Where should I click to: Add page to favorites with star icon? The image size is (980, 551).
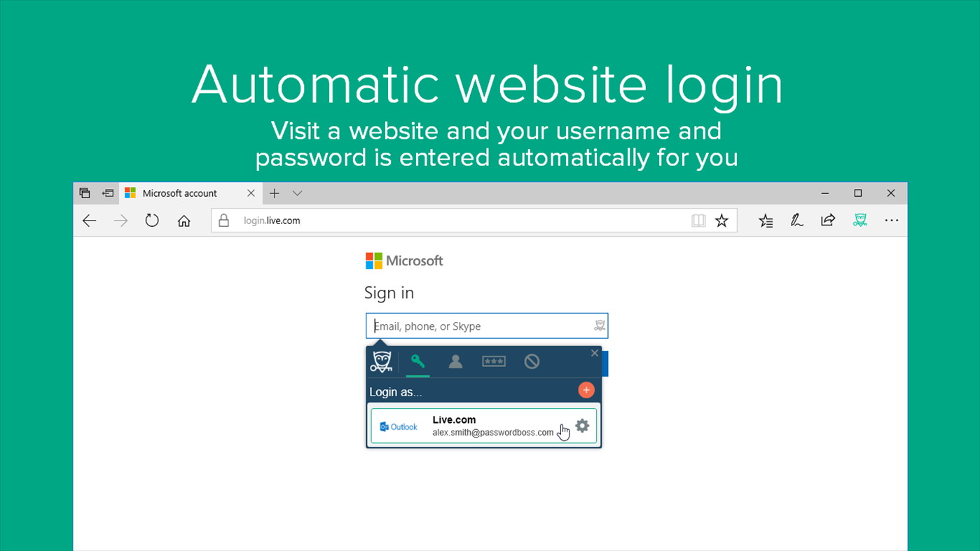pyautogui.click(x=722, y=221)
